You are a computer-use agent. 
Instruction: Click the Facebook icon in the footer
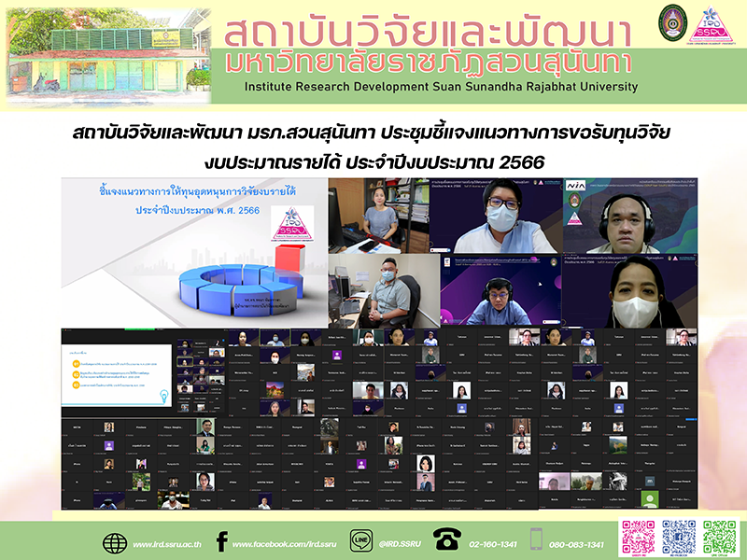point(221,542)
